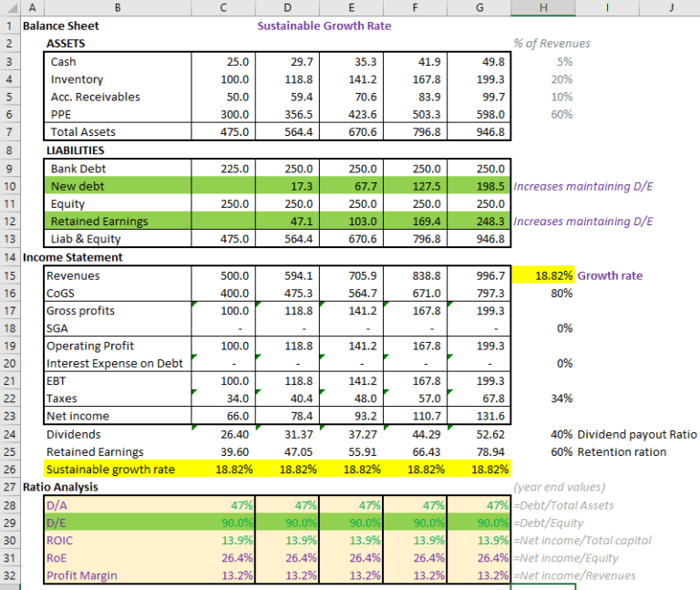Click the 'Gross profits' label
The image size is (700, 590).
tap(80, 311)
